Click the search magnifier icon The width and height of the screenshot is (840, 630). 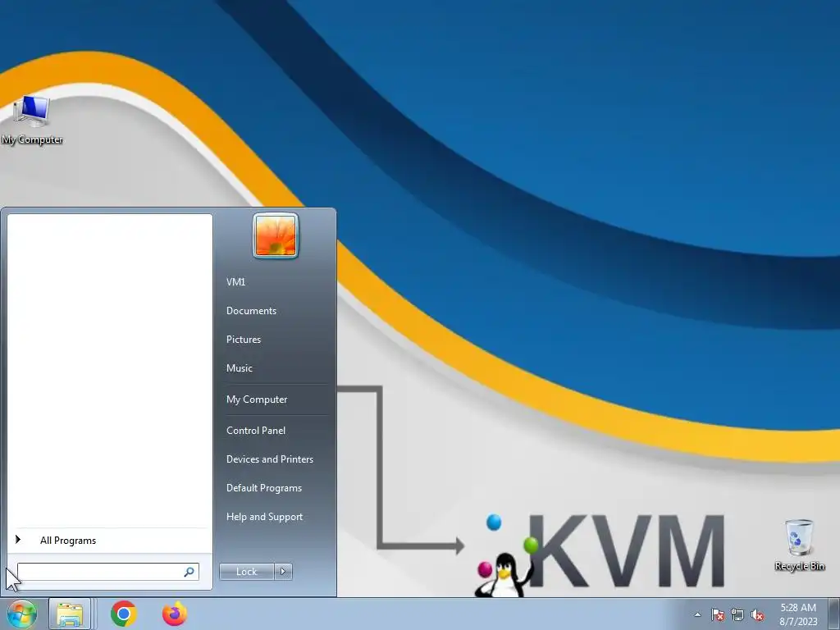[x=189, y=572]
